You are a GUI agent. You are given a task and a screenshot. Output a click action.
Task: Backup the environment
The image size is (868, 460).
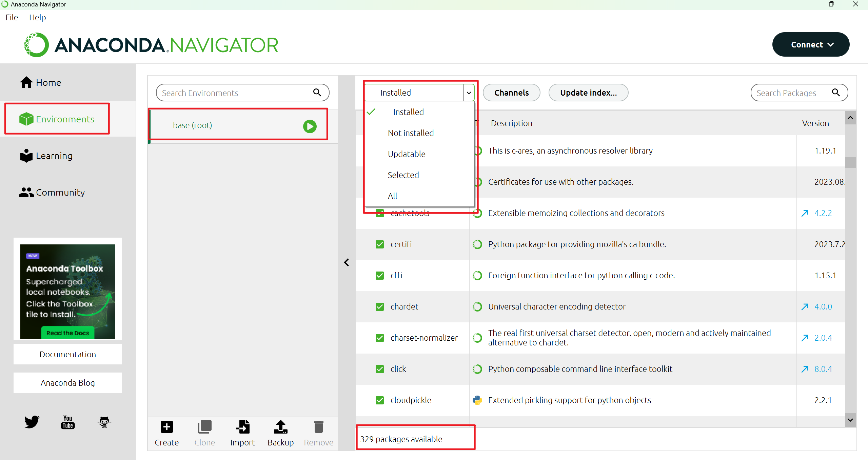tap(280, 433)
